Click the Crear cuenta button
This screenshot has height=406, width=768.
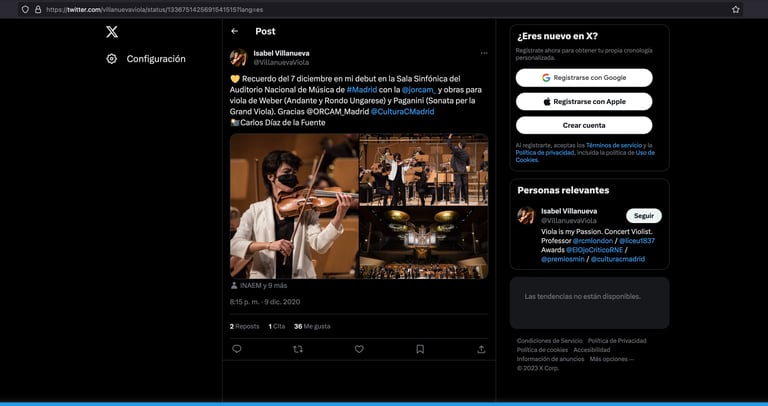point(584,125)
